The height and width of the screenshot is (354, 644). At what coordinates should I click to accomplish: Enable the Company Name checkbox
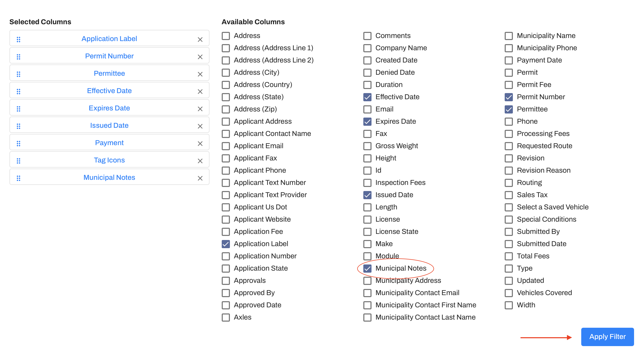click(367, 48)
